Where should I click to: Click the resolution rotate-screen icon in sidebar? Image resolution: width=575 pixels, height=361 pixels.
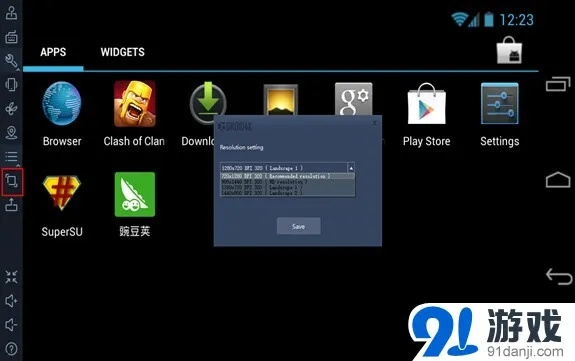[x=12, y=181]
